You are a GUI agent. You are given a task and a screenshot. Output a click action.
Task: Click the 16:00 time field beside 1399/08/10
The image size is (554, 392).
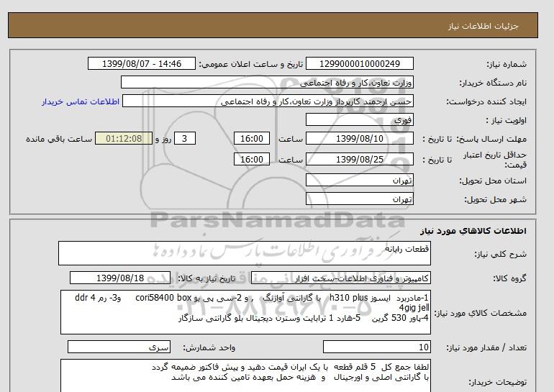(x=252, y=138)
